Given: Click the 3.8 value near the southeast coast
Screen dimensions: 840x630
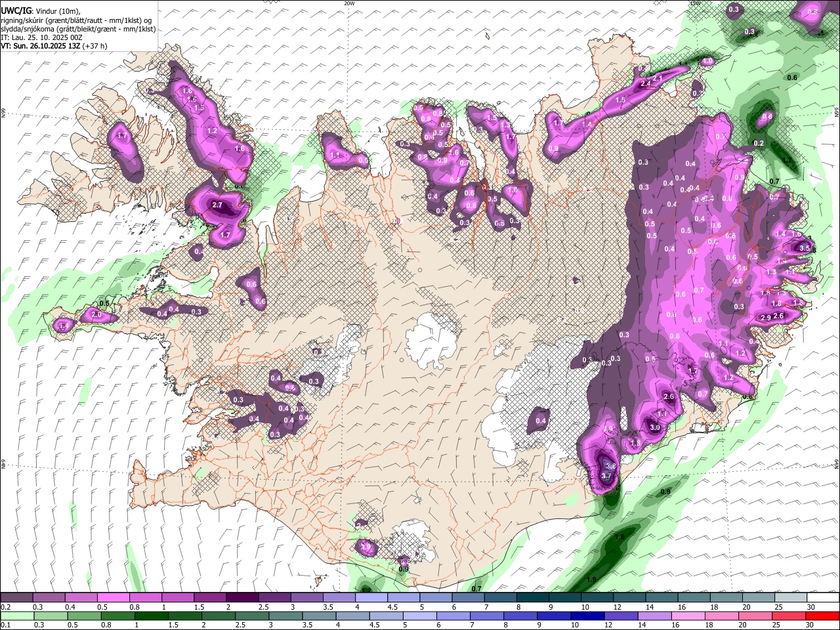Looking at the screenshot, I should [610, 466].
